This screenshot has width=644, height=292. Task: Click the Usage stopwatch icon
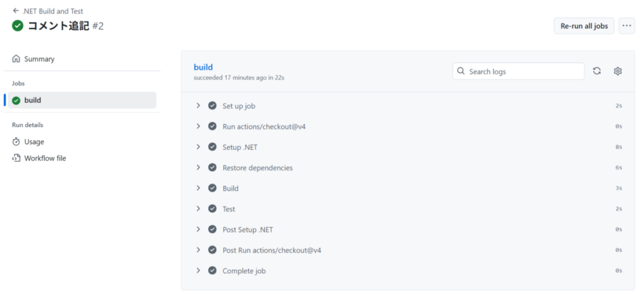pos(16,142)
